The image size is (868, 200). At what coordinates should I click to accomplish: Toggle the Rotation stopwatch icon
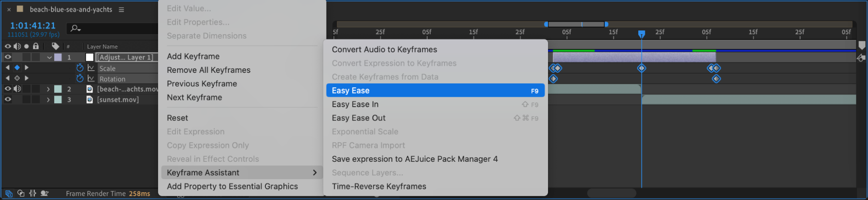[80, 79]
